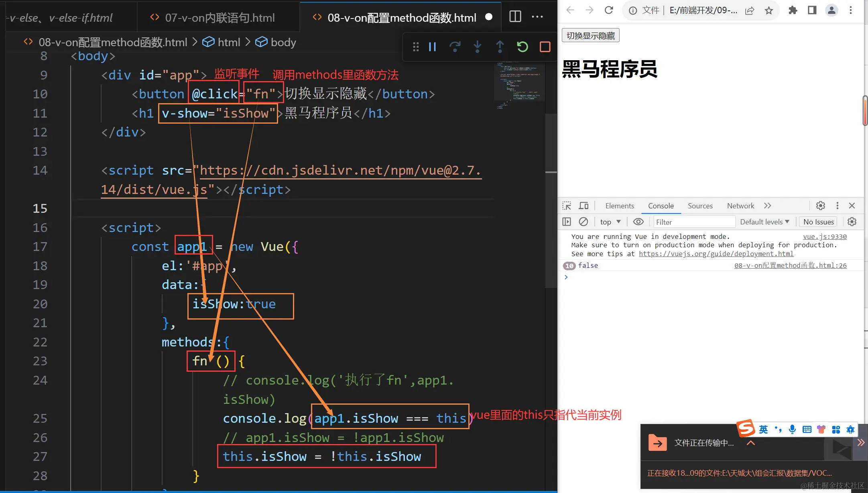Click the 切换显示隐藏 button on the page
Viewport: 868px width, 493px height.
click(590, 35)
